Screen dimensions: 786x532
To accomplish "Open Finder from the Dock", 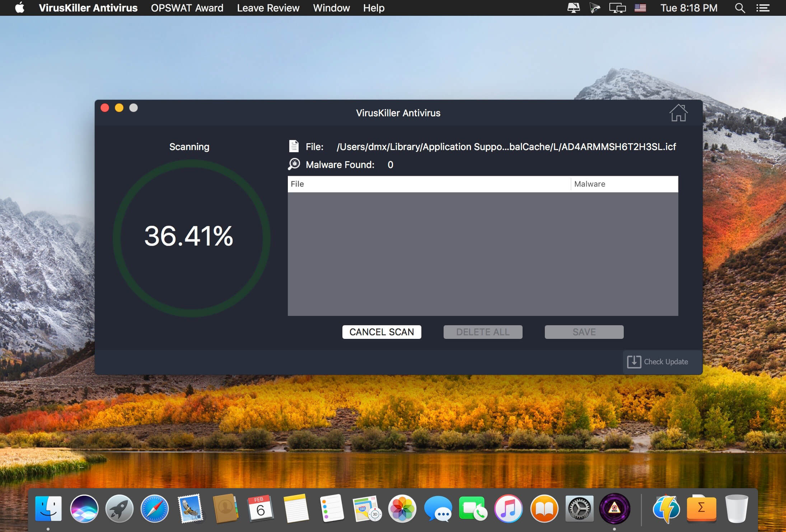I will (x=48, y=508).
